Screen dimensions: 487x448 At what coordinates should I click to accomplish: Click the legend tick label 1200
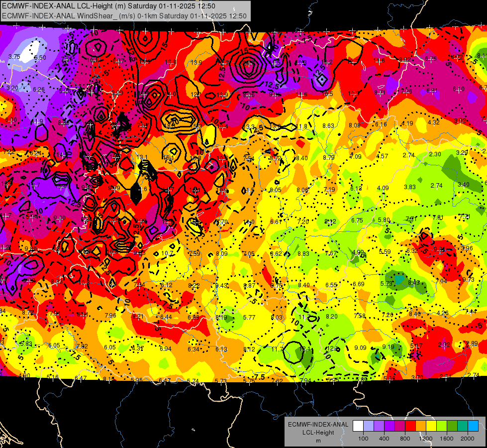425,439
